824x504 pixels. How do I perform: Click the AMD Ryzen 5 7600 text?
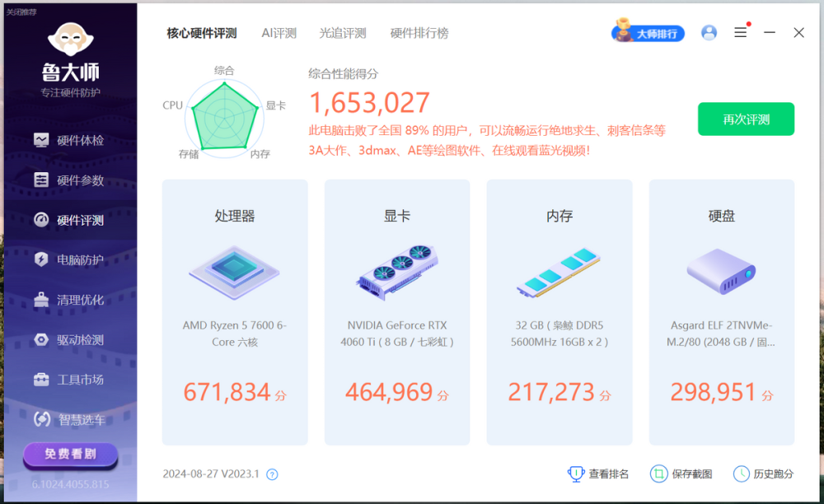[234, 334]
